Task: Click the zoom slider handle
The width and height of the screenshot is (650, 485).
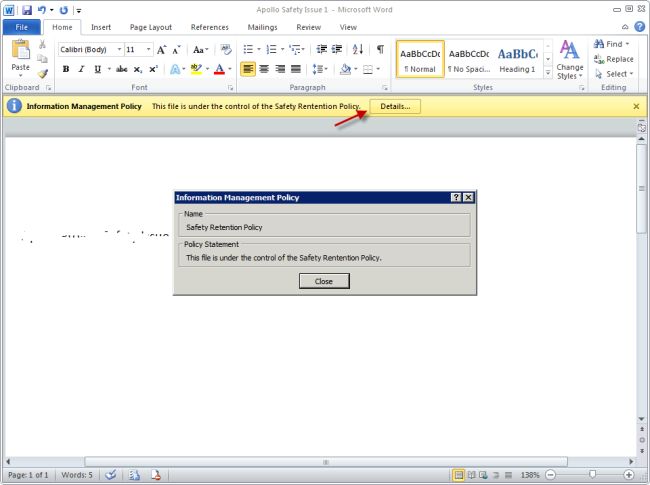Action: 592,475
